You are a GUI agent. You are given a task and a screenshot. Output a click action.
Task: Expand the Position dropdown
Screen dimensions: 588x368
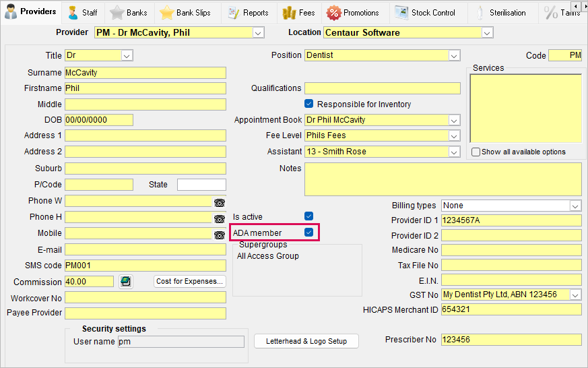[454, 56]
